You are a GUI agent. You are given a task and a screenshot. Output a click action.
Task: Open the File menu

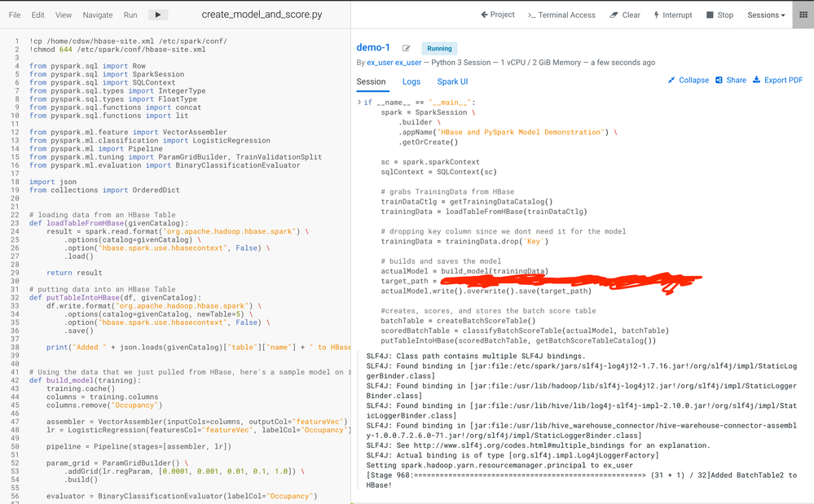(x=15, y=15)
